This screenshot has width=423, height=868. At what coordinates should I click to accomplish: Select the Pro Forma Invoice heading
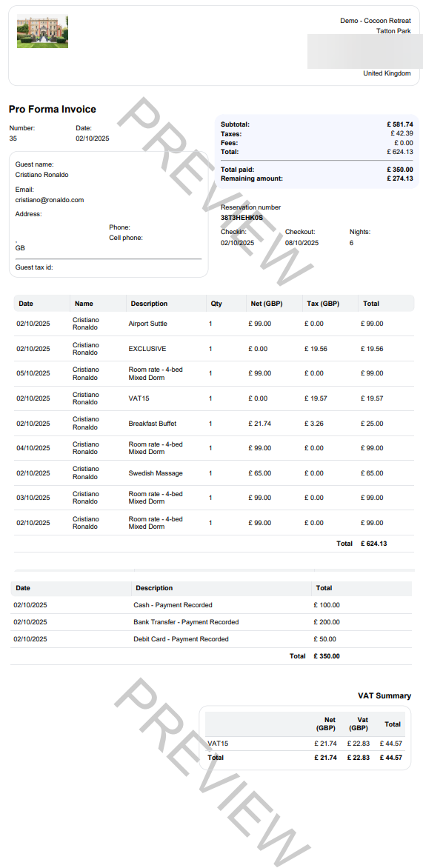(x=52, y=110)
